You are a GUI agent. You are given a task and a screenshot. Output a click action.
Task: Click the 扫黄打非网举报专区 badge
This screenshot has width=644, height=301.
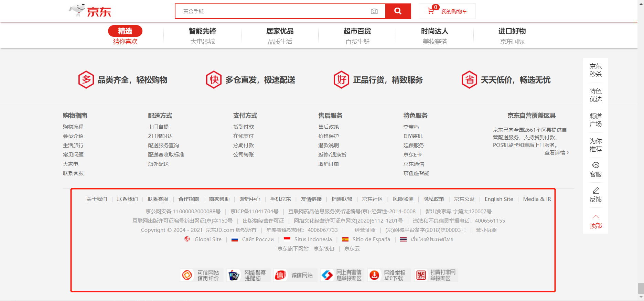[436, 275]
